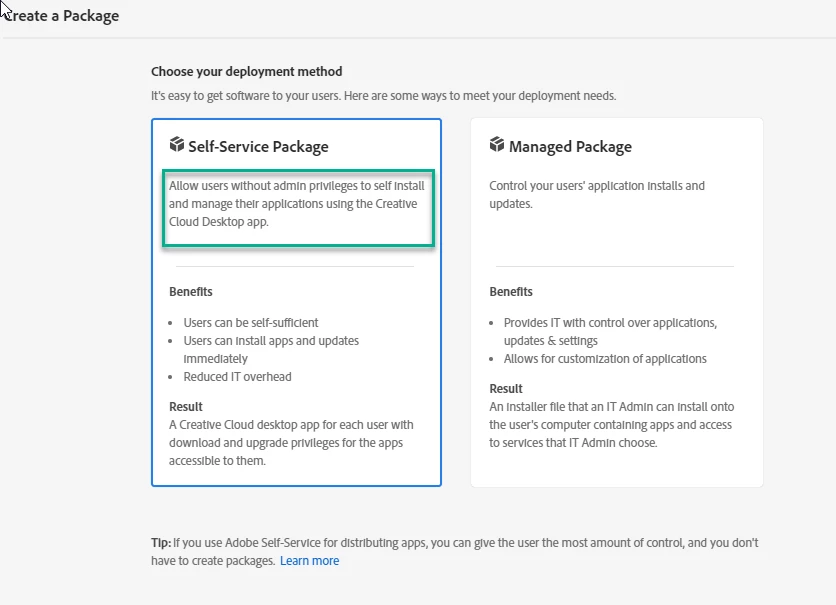Screen dimensions: 836x605
Task: Click "Allow users without admin privileges" description
Action: click(x=297, y=204)
